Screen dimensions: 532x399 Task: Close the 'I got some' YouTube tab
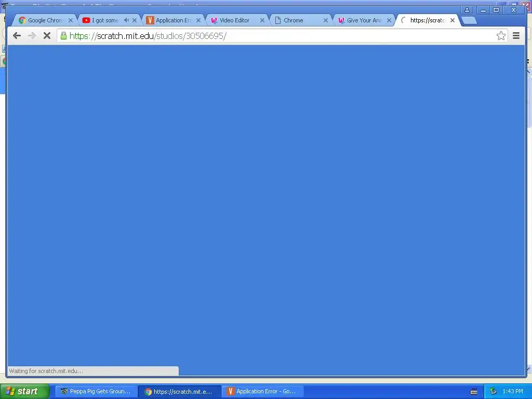coord(135,20)
